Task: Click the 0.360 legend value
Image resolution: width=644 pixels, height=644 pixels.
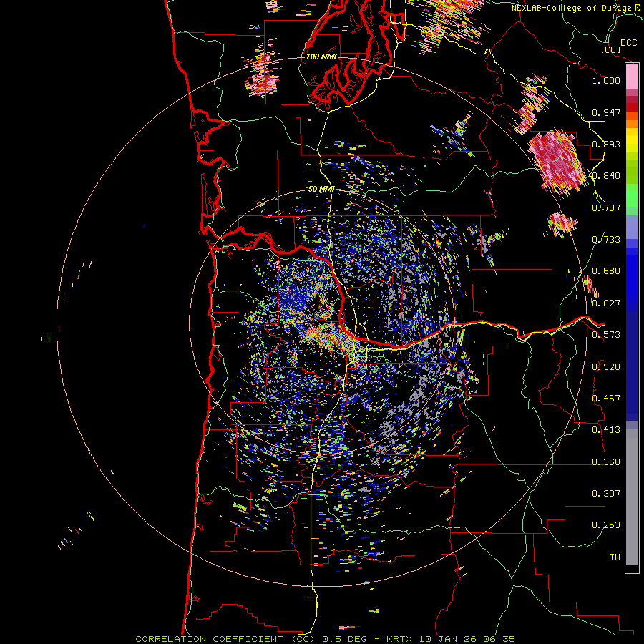Action: [x=606, y=462]
